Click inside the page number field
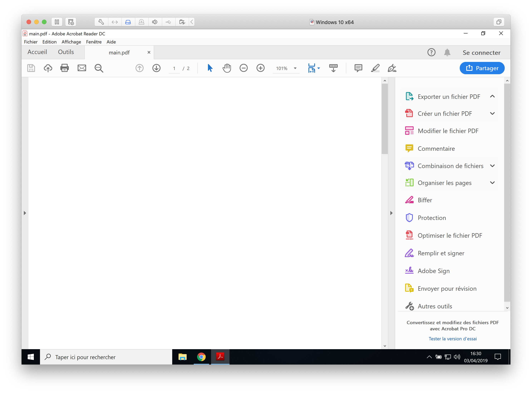The image size is (532, 393). click(174, 68)
